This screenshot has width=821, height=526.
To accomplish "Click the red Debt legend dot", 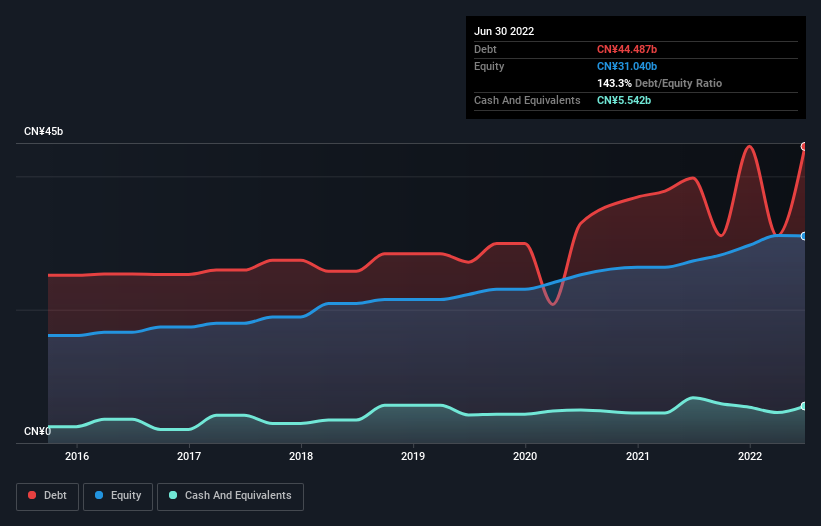I will pyautogui.click(x=32, y=495).
